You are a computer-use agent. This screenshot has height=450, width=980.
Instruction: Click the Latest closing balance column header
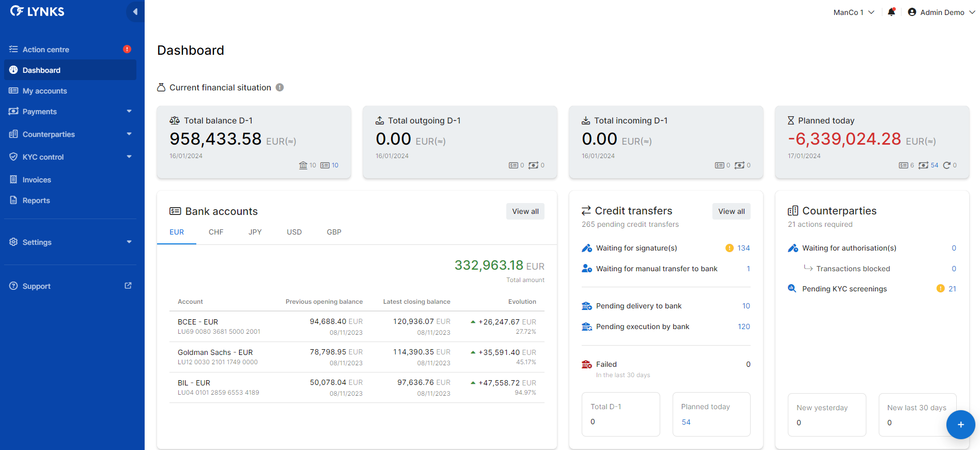click(416, 302)
